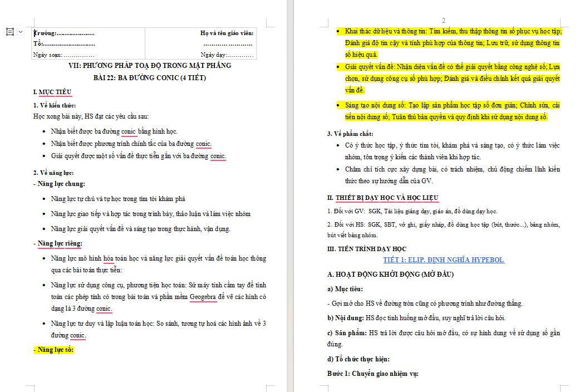
Task: Click Bước 1: Chuyển giao nhiệm vụ text
Action: 372,374
